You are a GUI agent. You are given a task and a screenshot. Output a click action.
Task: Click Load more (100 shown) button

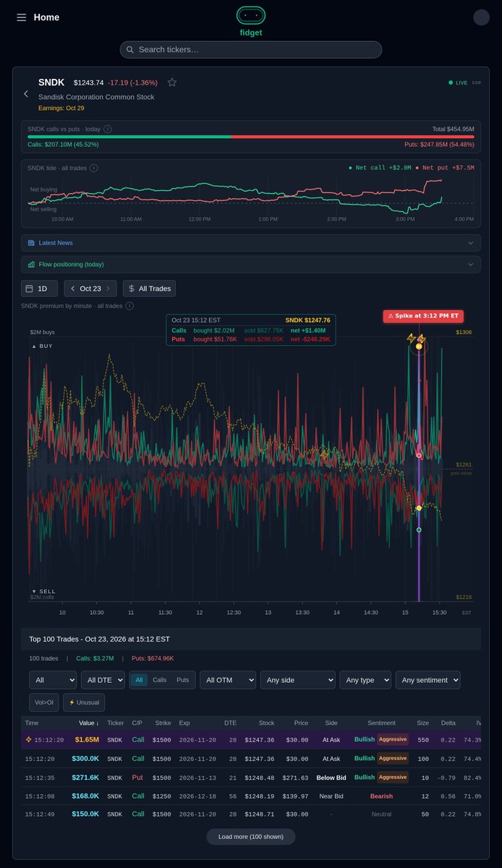pos(251,837)
